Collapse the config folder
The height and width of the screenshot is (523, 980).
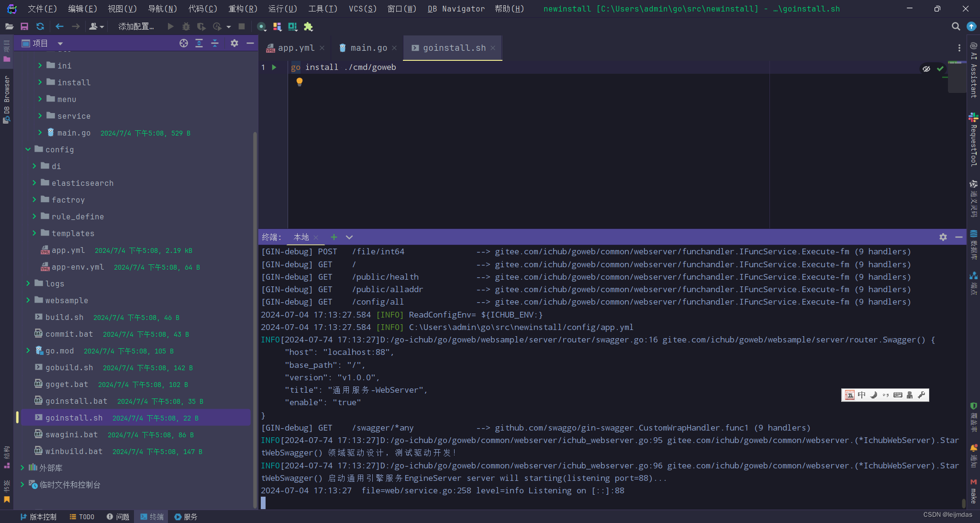click(x=28, y=149)
